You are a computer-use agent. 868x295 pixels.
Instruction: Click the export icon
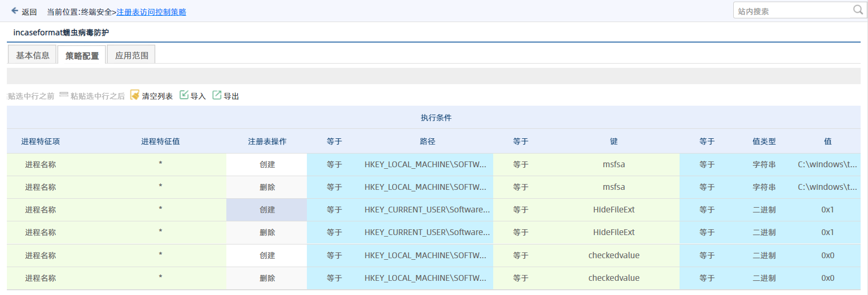coord(217,95)
